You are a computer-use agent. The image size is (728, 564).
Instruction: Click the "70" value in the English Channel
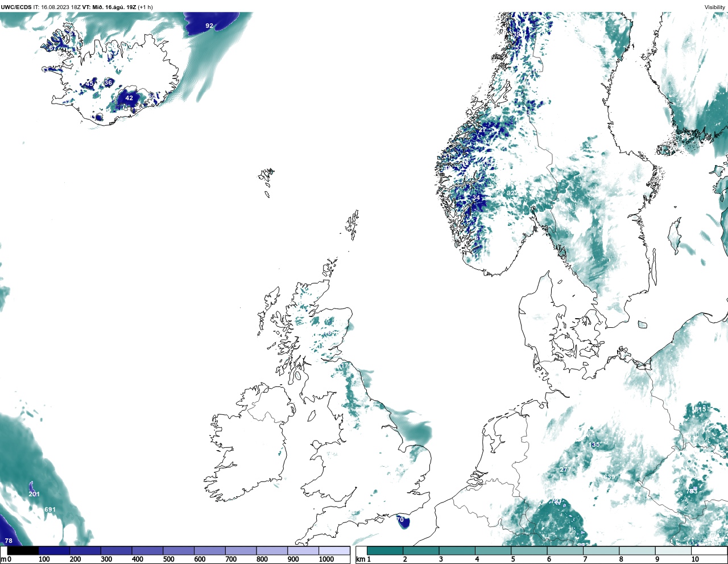tap(400, 520)
